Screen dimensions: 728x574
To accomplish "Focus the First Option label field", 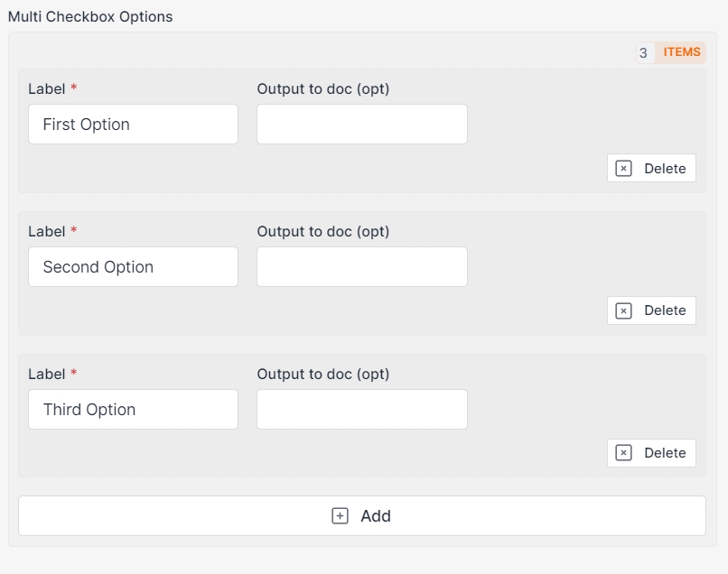I will point(133,125).
